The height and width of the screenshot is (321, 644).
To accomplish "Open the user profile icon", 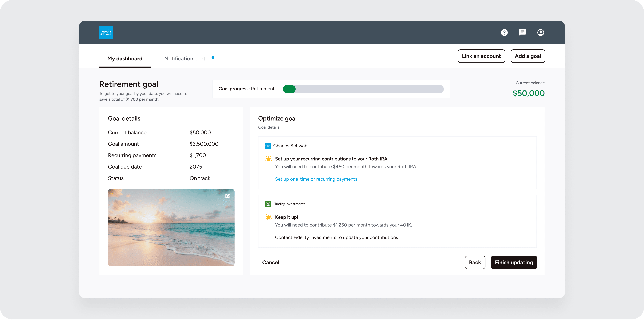I will [x=541, y=32].
